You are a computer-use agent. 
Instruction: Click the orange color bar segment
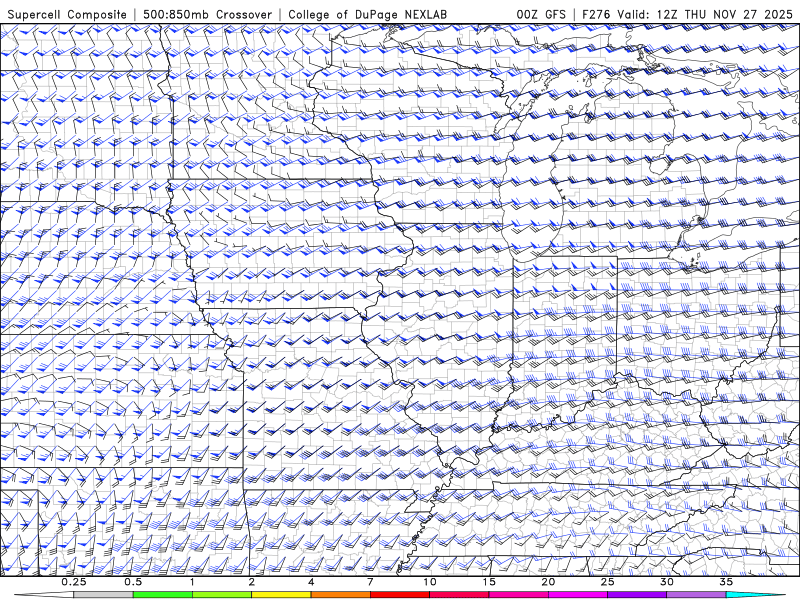pos(340,595)
